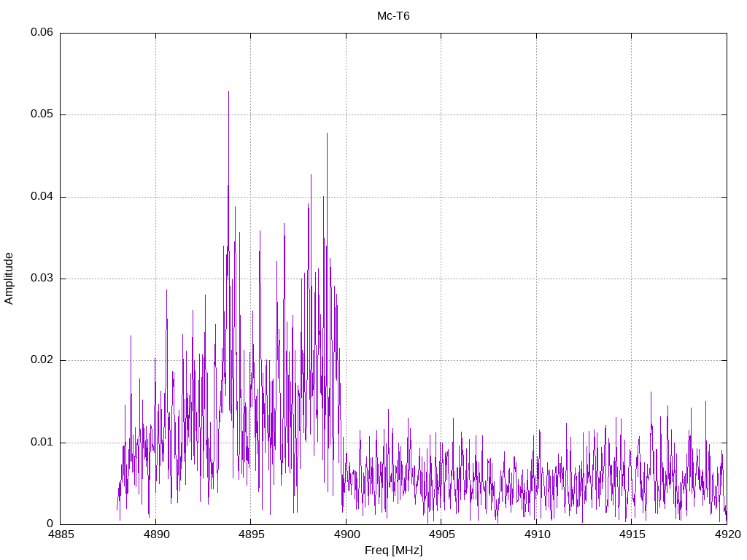
Task: Click the second-highest peak near 4899 MHz
Action: pyautogui.click(x=328, y=133)
